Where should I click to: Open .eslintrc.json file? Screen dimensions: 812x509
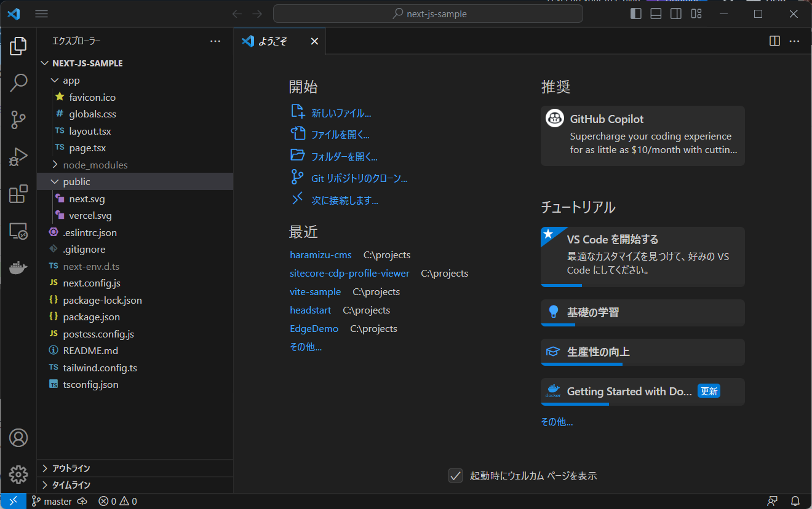135,232
